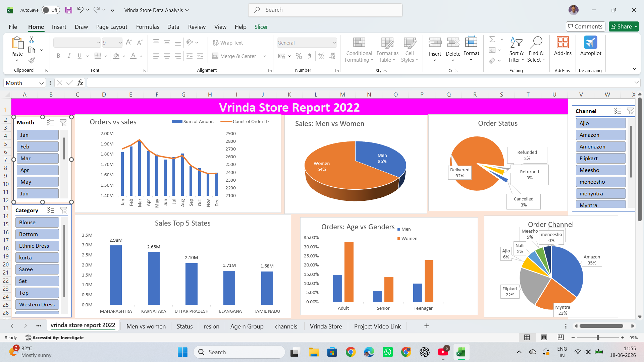Click the Save icon in title bar
This screenshot has width=644, height=362.
coord(69,10)
